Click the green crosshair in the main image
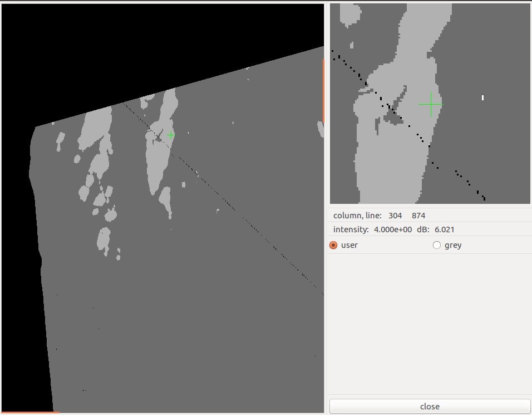This screenshot has width=532, height=415. coord(171,135)
